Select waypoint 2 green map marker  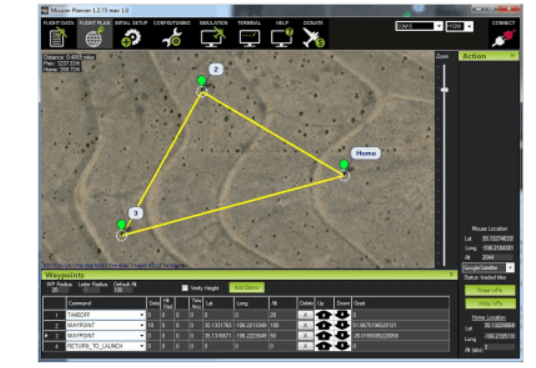tap(202, 81)
